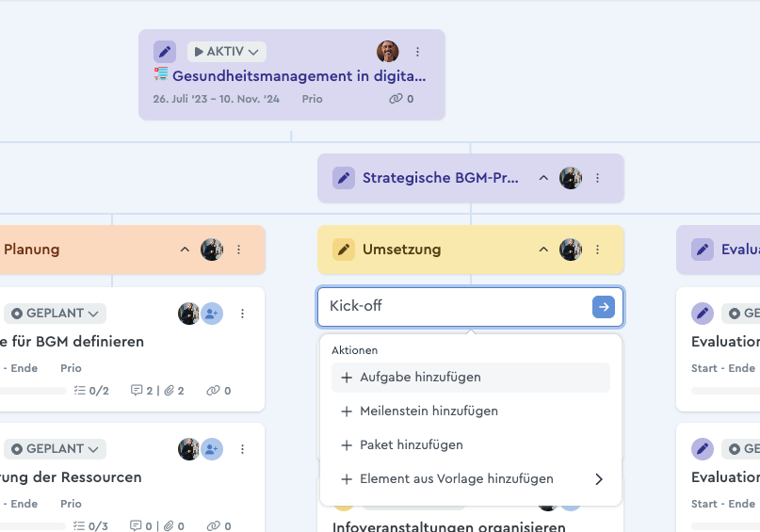This screenshot has height=532, width=760.
Task: Open the AKTIV status dropdown
Action: click(x=226, y=52)
